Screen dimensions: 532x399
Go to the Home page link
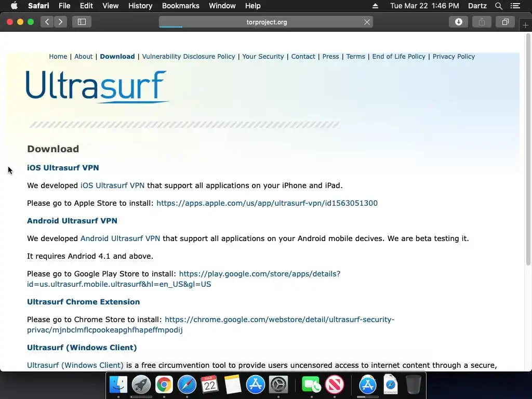58,56
